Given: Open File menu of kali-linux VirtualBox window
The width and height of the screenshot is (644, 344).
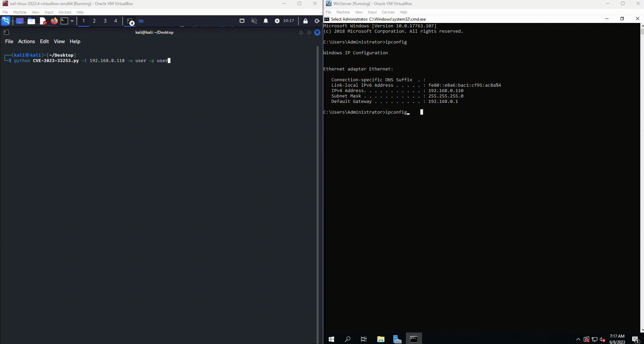Looking at the screenshot, I should click(5, 12).
